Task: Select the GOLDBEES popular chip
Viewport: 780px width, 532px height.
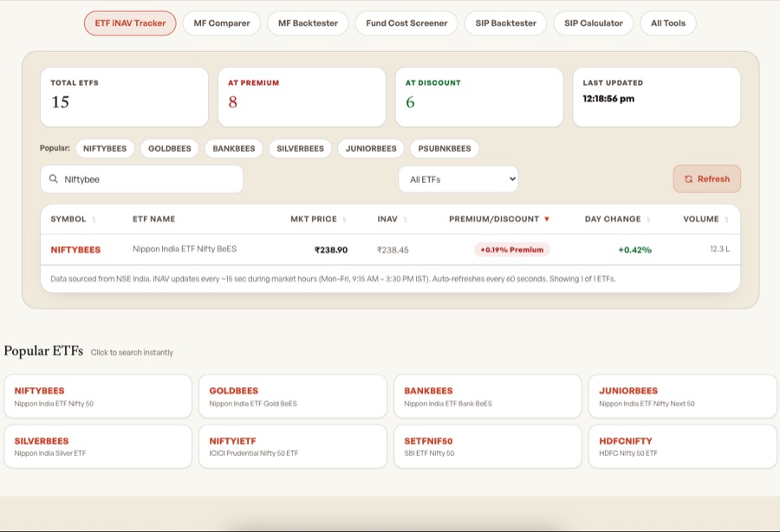Action: (x=170, y=149)
